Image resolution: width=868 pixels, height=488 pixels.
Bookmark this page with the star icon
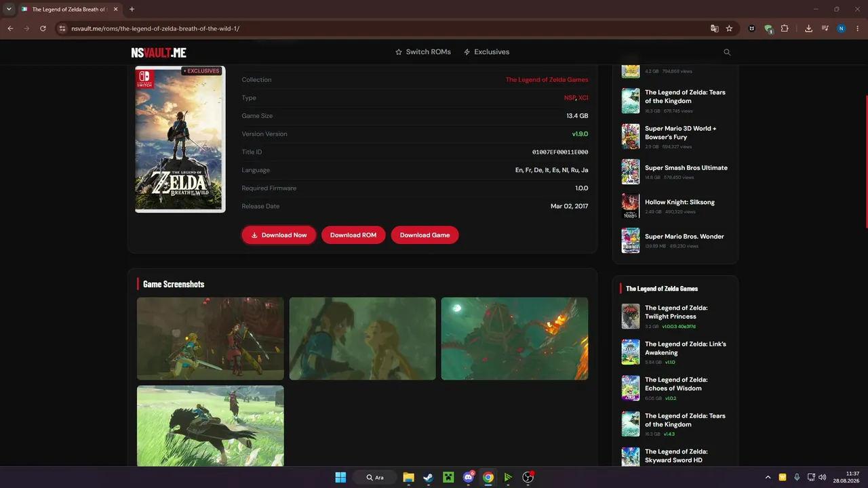pyautogui.click(x=729, y=28)
